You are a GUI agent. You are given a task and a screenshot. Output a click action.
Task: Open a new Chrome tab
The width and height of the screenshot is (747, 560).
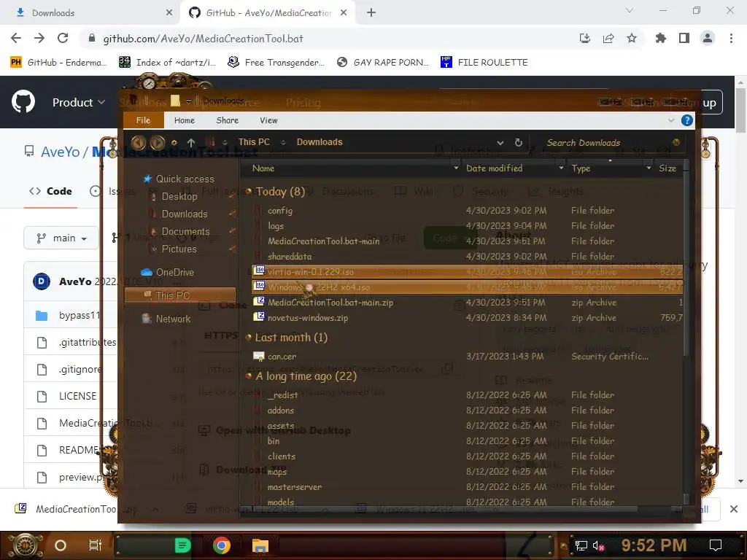pos(371,12)
